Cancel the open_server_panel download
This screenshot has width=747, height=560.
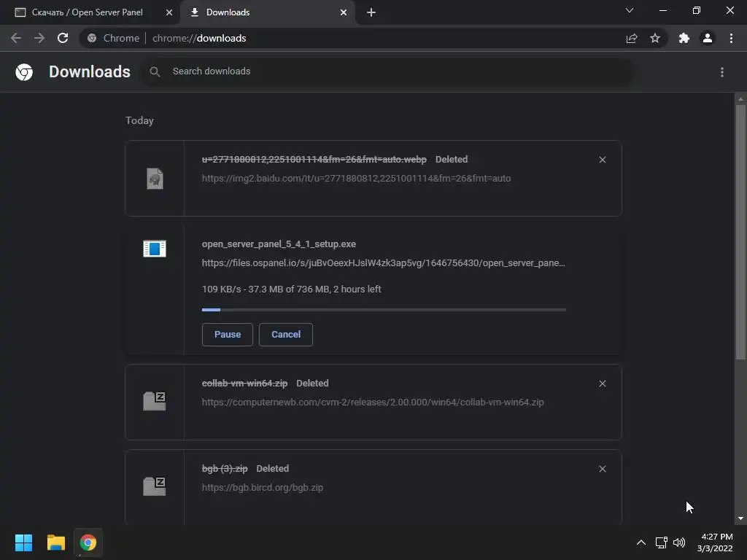[x=286, y=334]
